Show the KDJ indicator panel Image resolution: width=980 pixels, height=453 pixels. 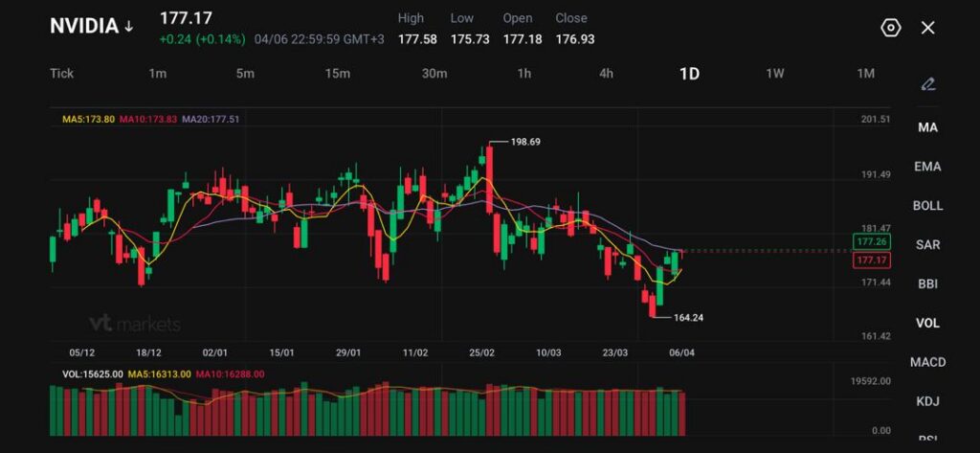point(927,401)
